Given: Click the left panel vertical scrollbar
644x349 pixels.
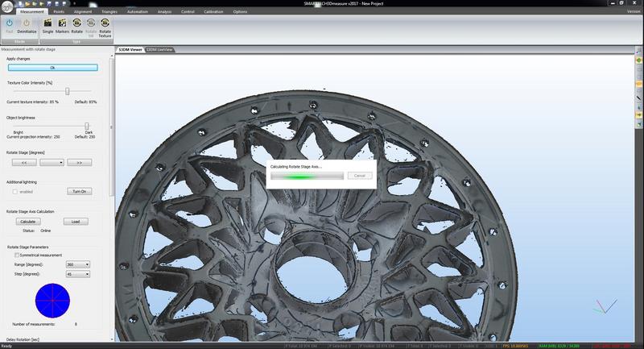Looking at the screenshot, I should (111, 127).
